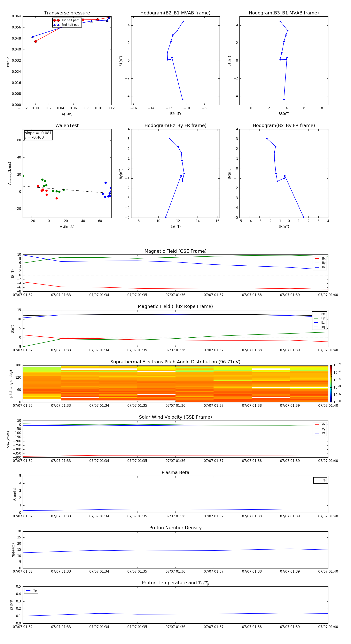Click the 'Bz(nT)' x-axis label

click(175, 227)
